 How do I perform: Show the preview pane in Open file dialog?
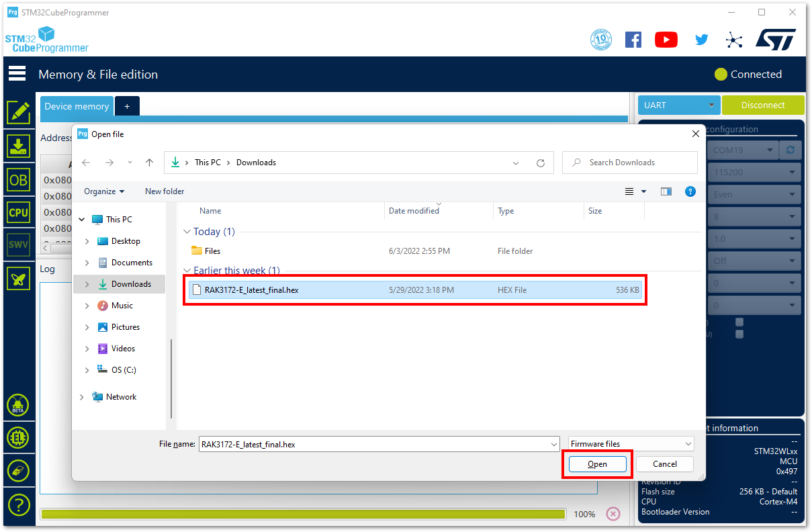pos(666,191)
